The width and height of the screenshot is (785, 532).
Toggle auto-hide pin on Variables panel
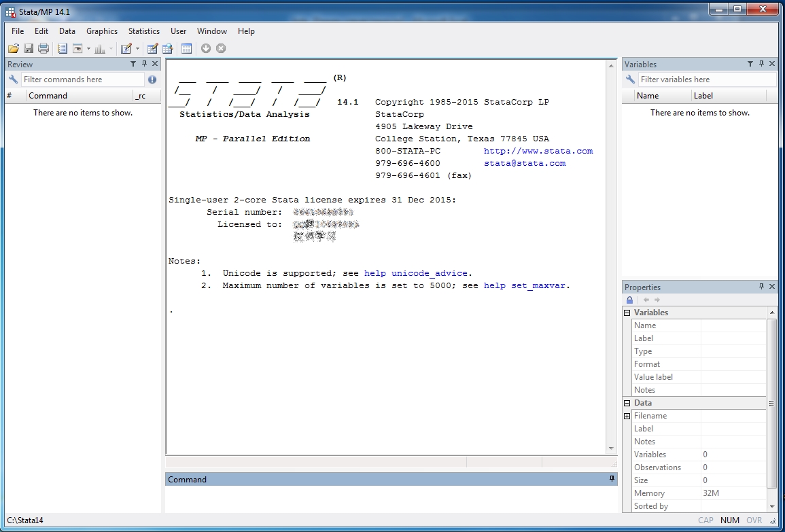tap(761, 64)
